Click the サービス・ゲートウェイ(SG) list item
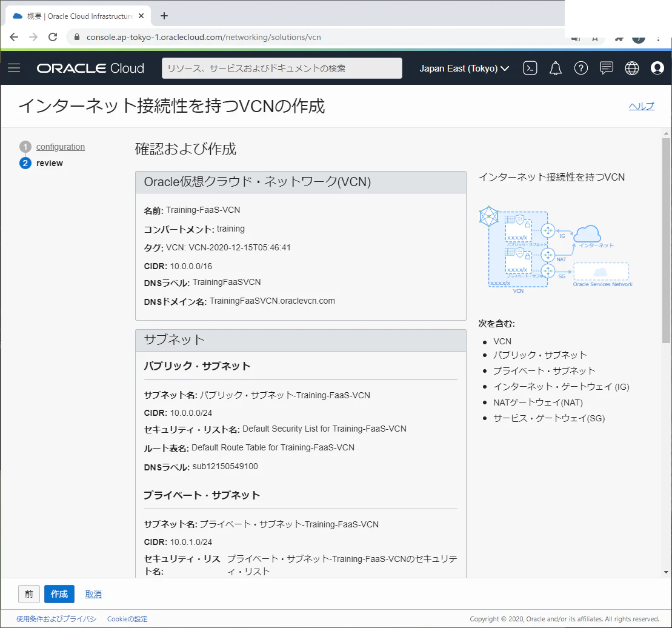Image resolution: width=672 pixels, height=628 pixels. [549, 418]
